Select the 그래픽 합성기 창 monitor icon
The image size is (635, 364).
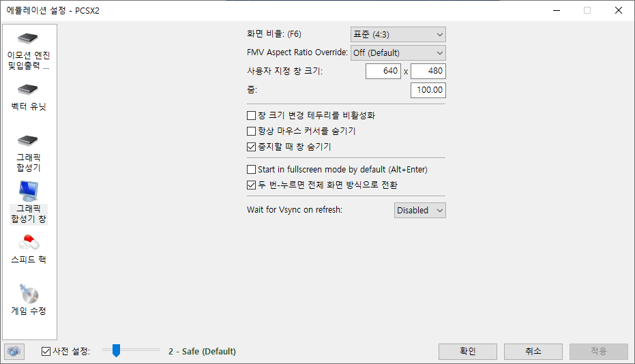29,191
